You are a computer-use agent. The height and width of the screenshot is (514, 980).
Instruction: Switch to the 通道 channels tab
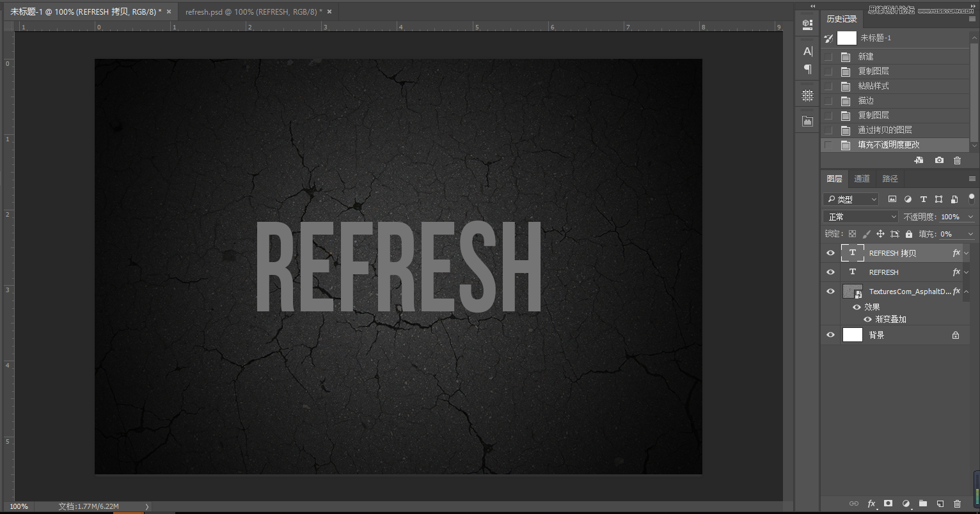coord(862,179)
